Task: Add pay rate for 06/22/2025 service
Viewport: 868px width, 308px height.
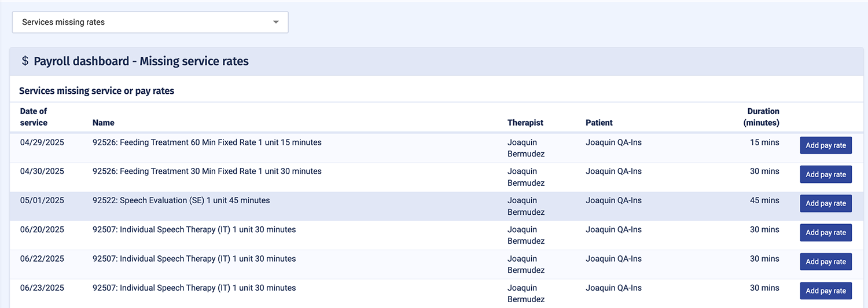Action: (x=826, y=262)
